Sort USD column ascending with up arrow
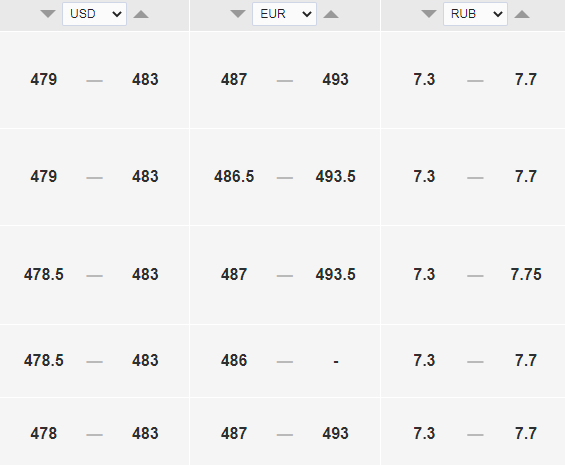Viewport: 565px width, 465px height. 141,14
